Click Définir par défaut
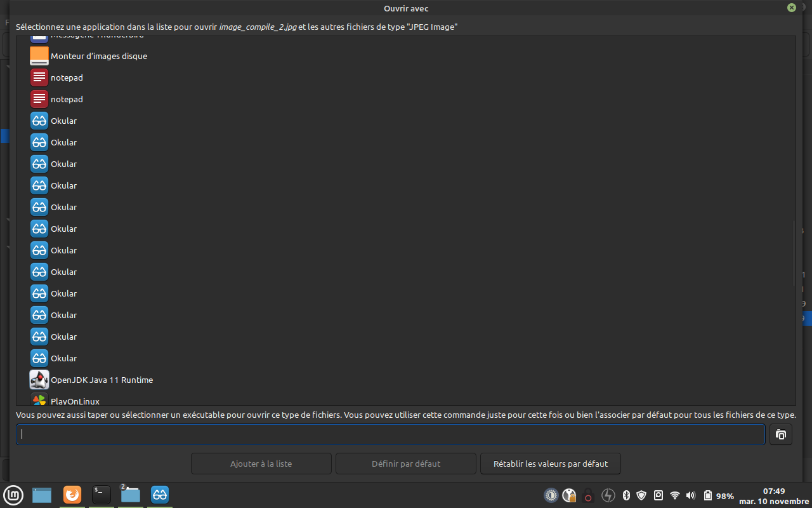The height and width of the screenshot is (508, 812). tap(406, 464)
